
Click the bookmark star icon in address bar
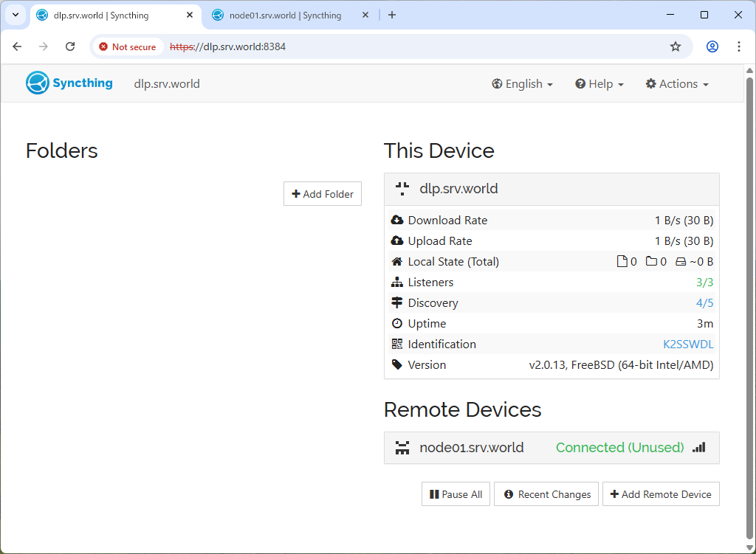(x=675, y=46)
